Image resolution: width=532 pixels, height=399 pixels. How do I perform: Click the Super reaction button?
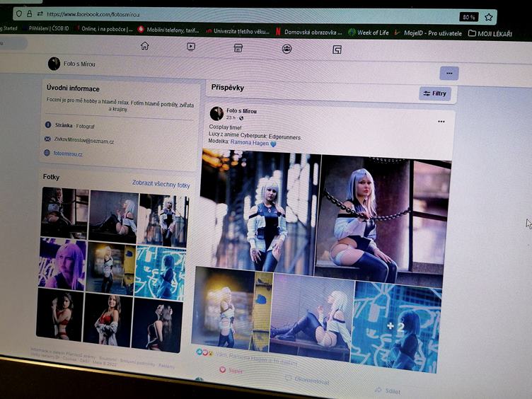(231, 370)
